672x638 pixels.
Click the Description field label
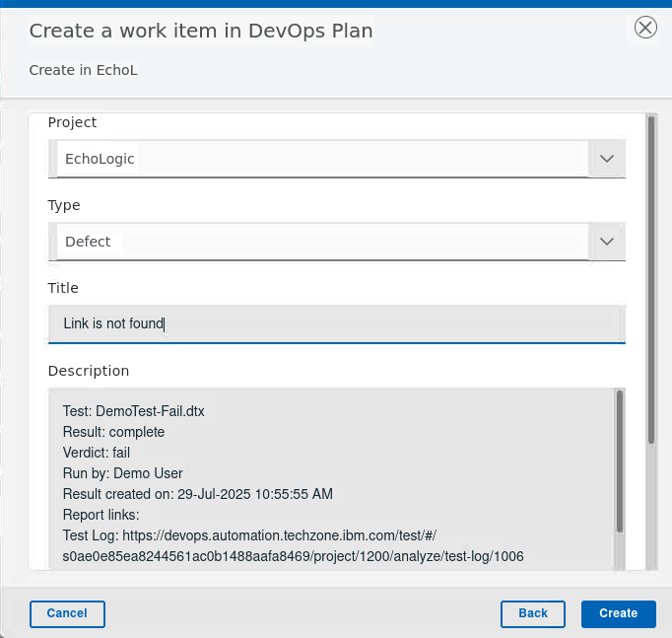tap(89, 371)
